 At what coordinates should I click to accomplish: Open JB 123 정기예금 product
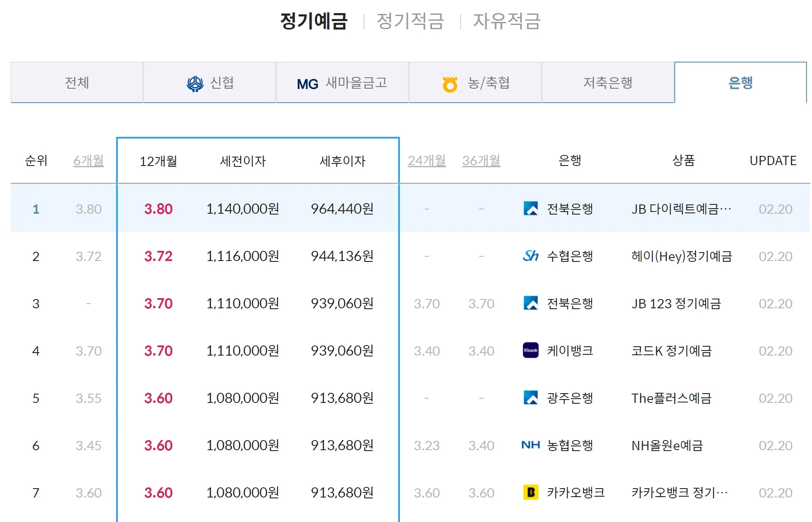coord(676,303)
